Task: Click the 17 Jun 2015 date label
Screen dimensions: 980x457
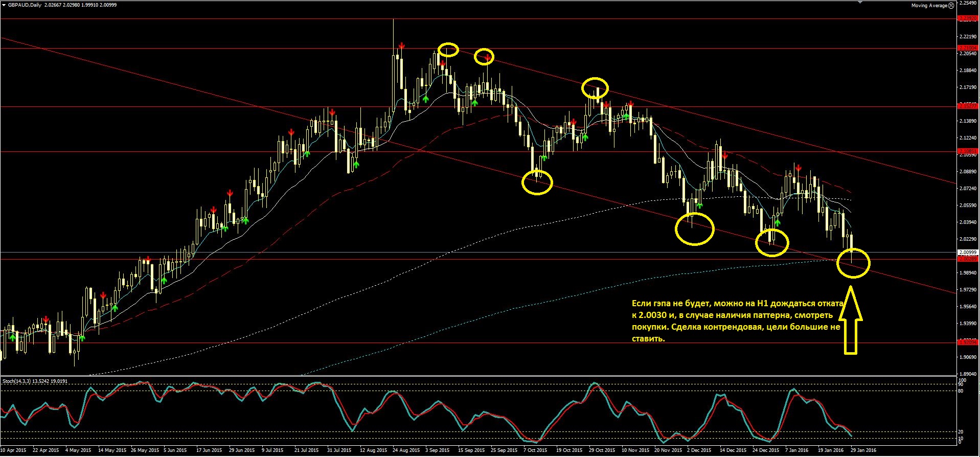Action: 210,450
